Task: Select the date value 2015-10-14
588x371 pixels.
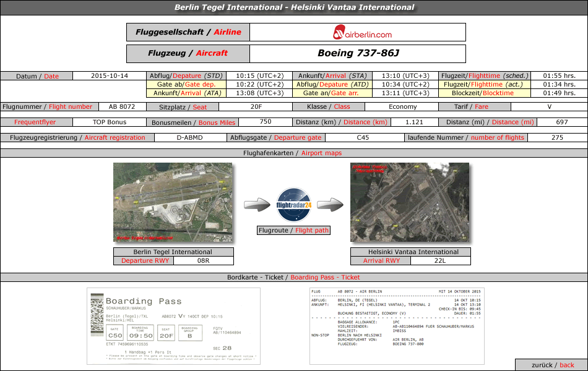Action: [110, 75]
